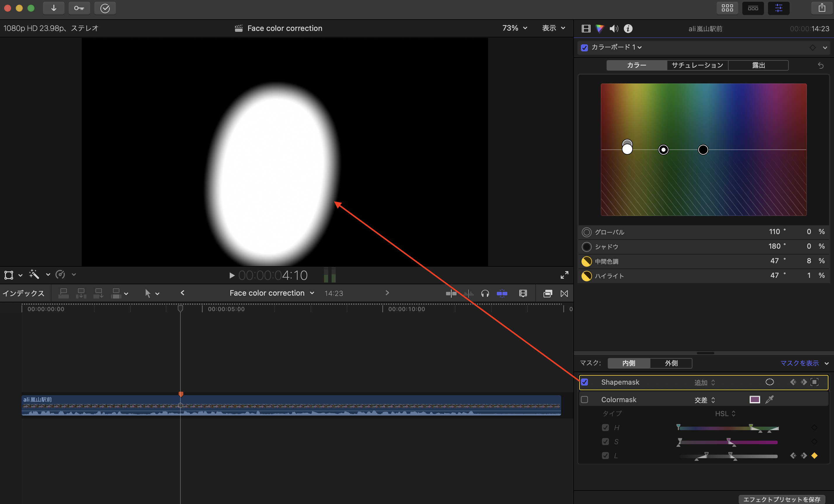Image resolution: width=834 pixels, height=504 pixels.
Task: Switch to the 露出 tab
Action: (x=758, y=65)
